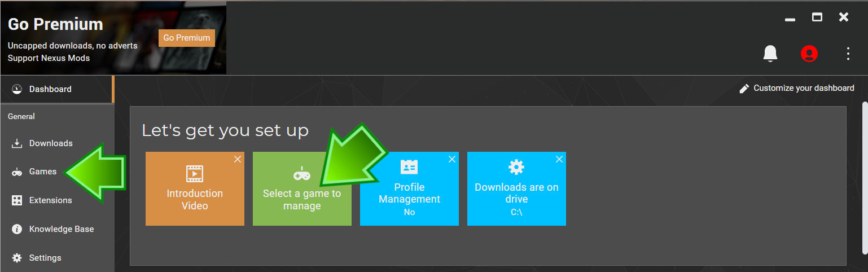The width and height of the screenshot is (868, 272).
Task: Open the red user profile avatar
Action: (809, 54)
